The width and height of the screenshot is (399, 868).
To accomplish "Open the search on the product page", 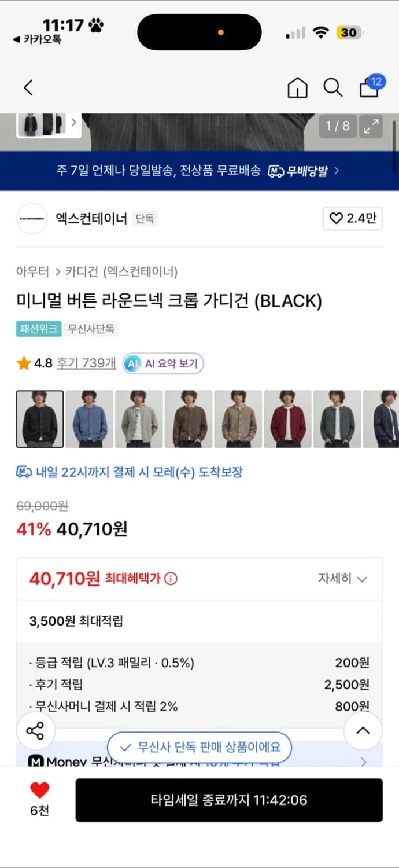I will click(x=333, y=87).
